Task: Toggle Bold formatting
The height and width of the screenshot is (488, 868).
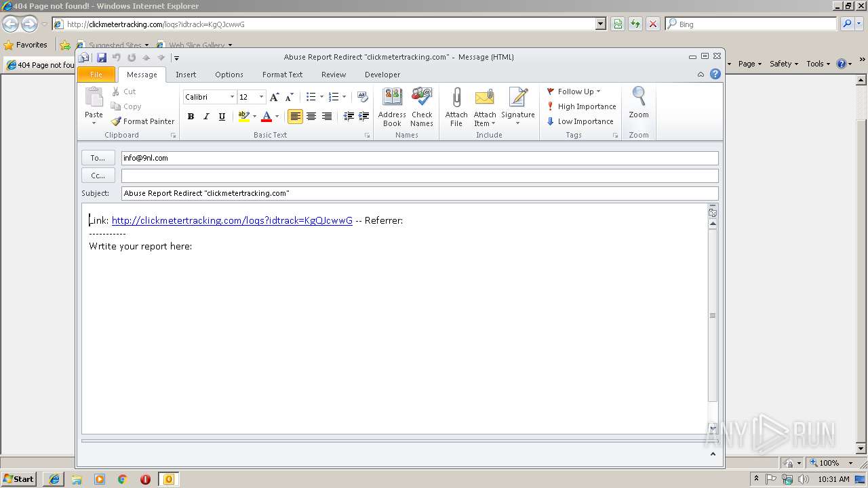Action: click(x=191, y=117)
